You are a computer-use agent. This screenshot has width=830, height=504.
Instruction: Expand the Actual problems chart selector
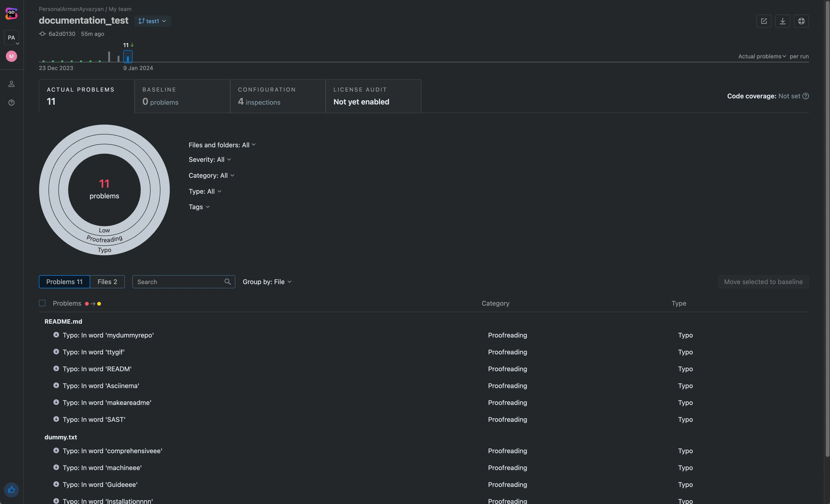pyautogui.click(x=762, y=56)
